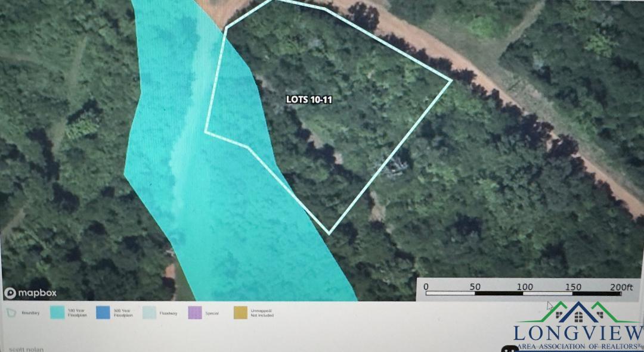Click the Boundary outline legend icon
644x352 pixels.
(x=11, y=313)
